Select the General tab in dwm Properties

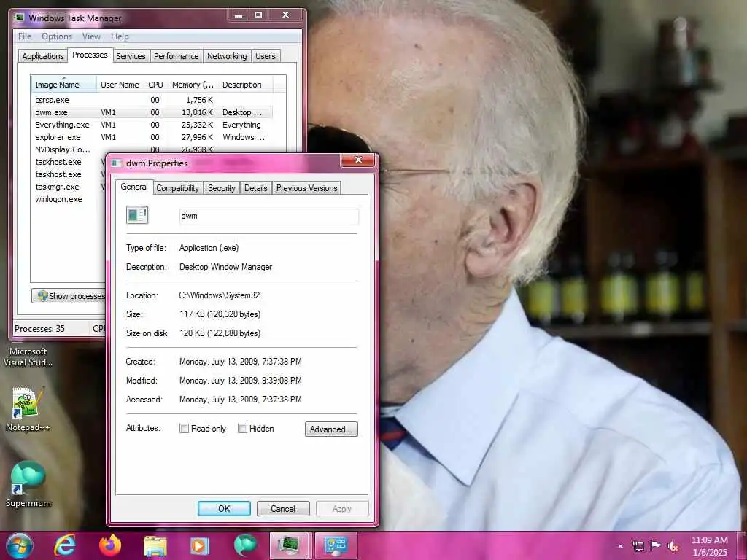coord(134,187)
